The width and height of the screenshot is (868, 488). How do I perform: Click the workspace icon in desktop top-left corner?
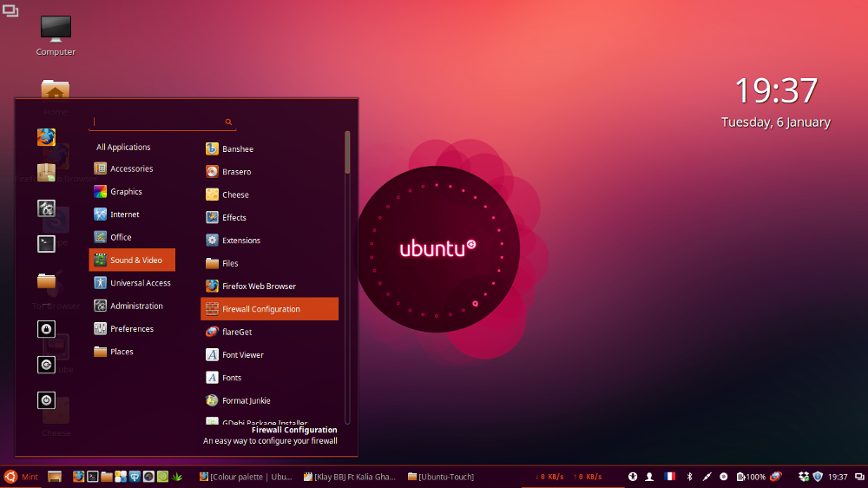coord(10,10)
